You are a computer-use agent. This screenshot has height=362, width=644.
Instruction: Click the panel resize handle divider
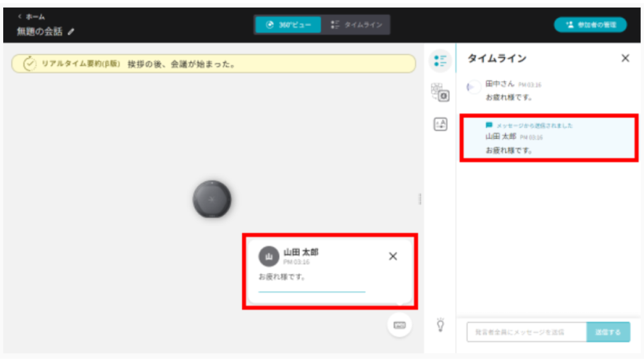420,199
